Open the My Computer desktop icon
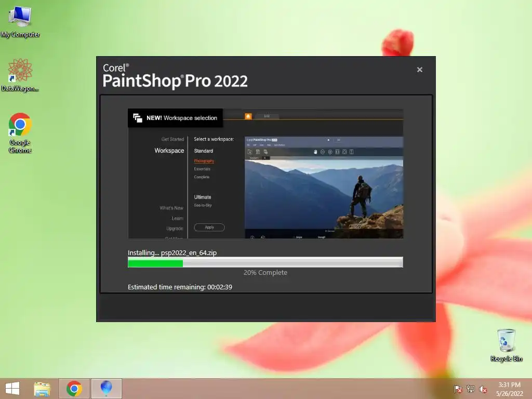The image size is (532, 399). coord(20,21)
